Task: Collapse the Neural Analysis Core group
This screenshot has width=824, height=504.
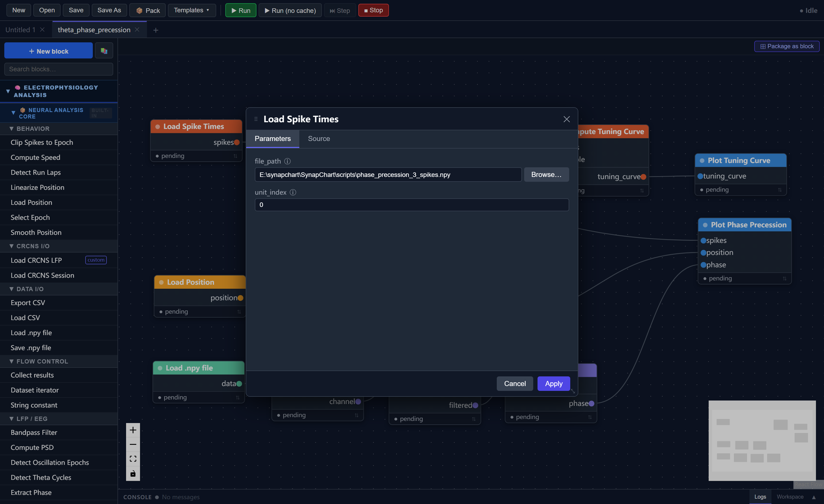Action: [13, 113]
